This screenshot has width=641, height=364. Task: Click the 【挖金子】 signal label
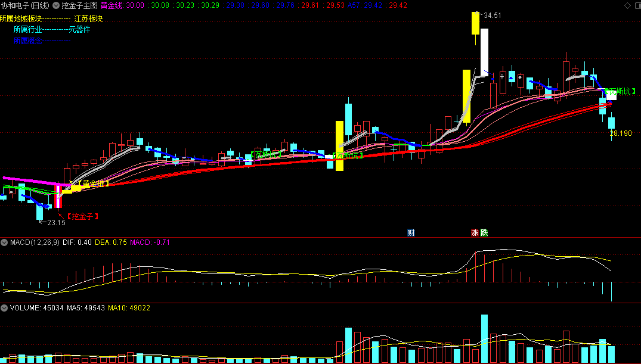pos(82,216)
